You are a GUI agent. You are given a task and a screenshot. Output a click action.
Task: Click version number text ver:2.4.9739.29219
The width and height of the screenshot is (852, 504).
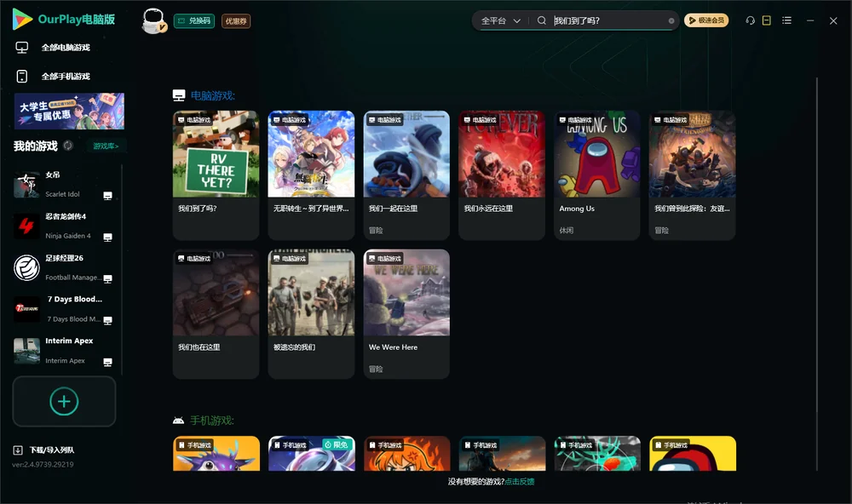(43, 464)
